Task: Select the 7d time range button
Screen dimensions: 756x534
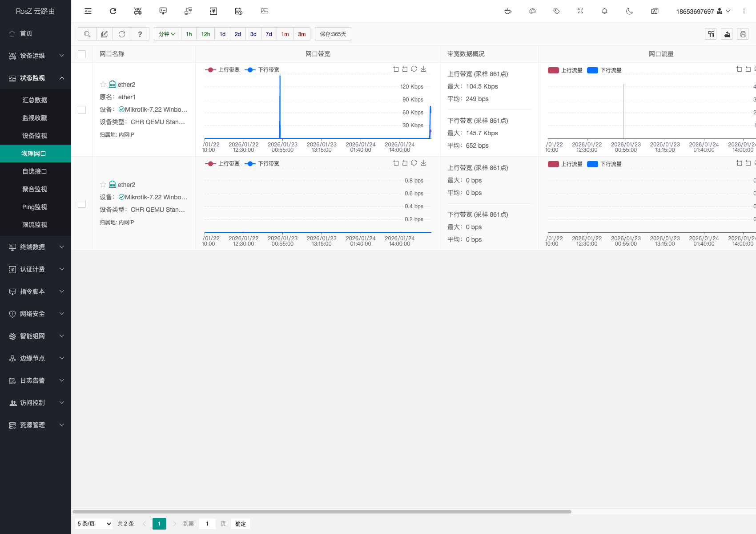Action: click(x=269, y=34)
